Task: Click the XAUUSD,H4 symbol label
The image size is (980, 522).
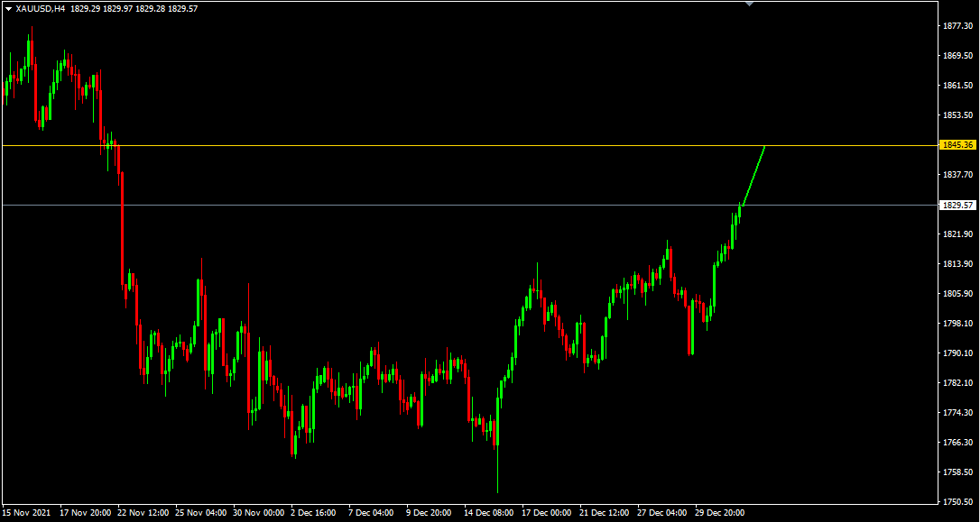Action: [x=41, y=9]
